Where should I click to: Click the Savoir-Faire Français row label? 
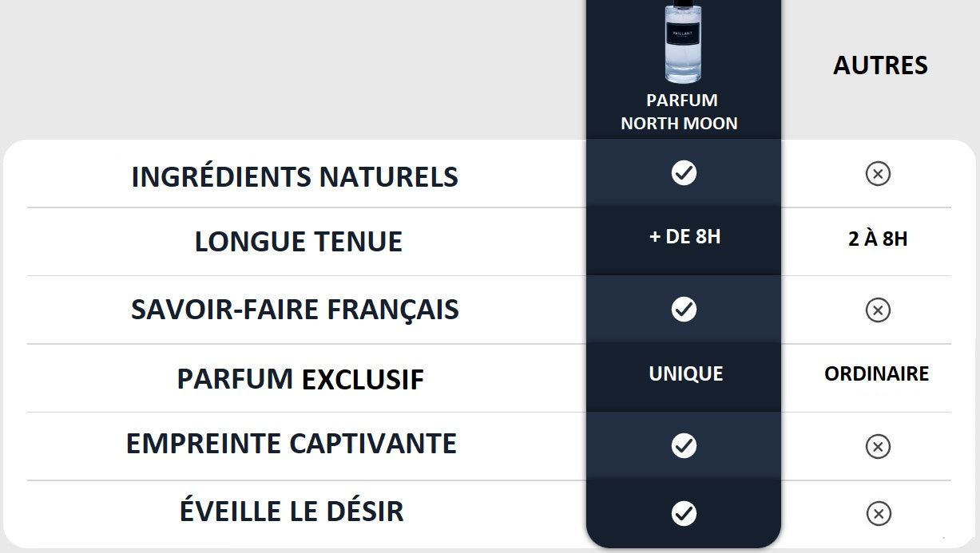tap(295, 309)
